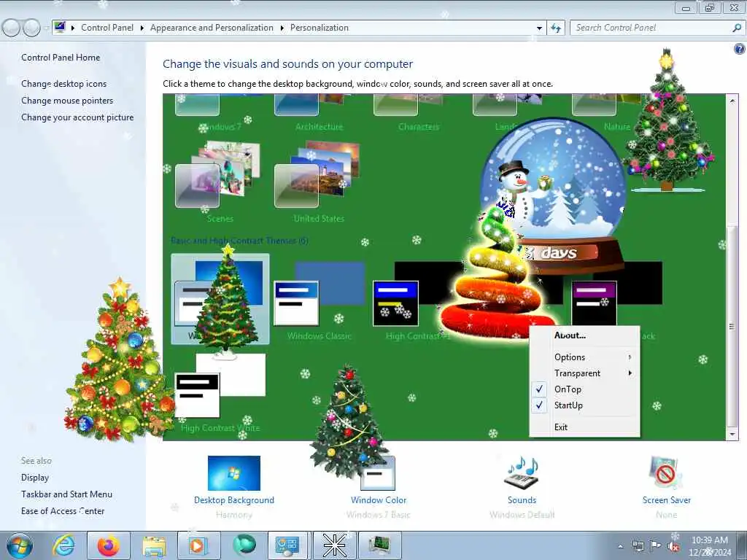Launch Internet Explorer from taskbar
The height and width of the screenshot is (560, 747).
coord(64,545)
